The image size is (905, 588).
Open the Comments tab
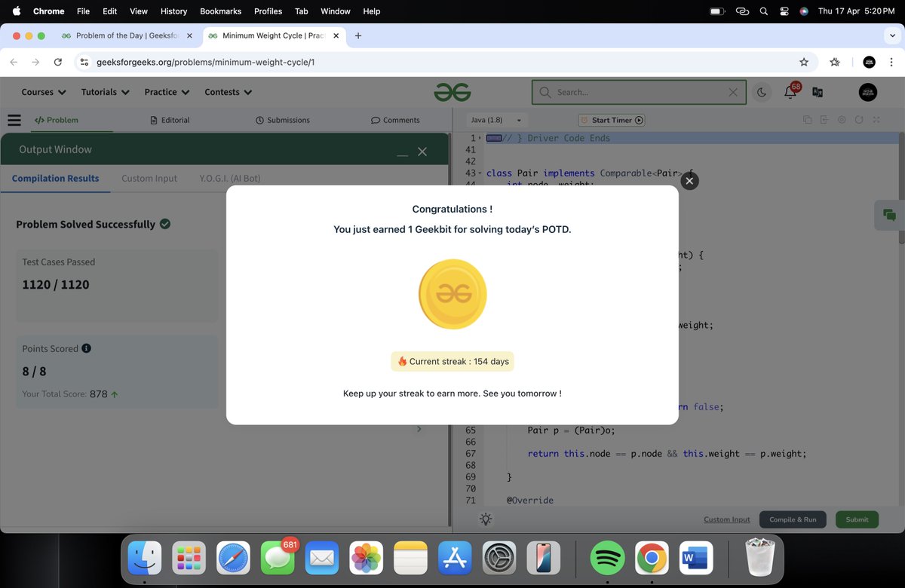pyautogui.click(x=395, y=120)
